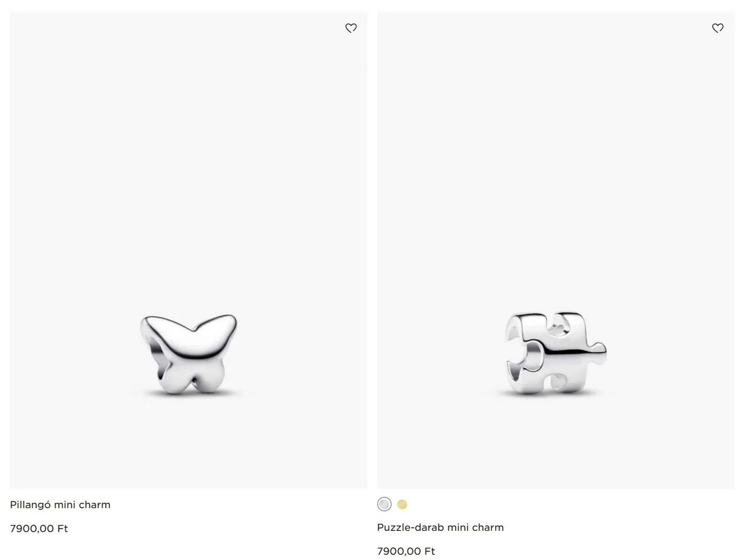Click the puzzle charm's 7900,00 Ft price
This screenshot has width=744, height=560.
pyautogui.click(x=406, y=551)
